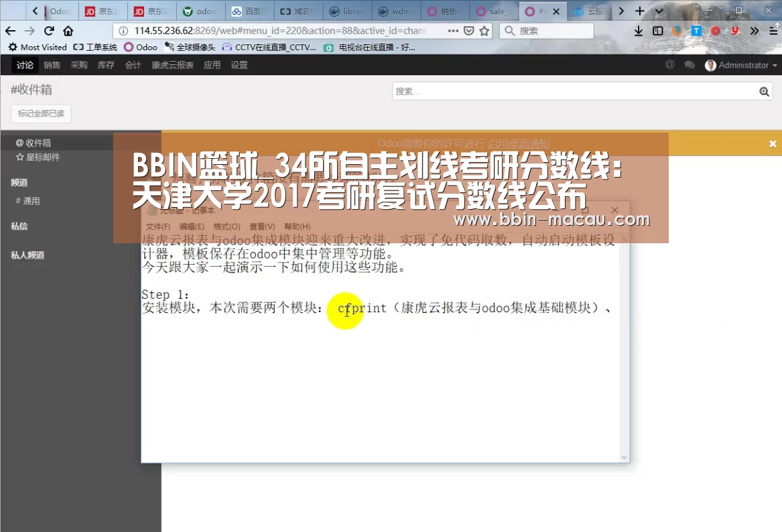Click the browser forward arrow
This screenshot has height=532, width=782.
[29, 31]
